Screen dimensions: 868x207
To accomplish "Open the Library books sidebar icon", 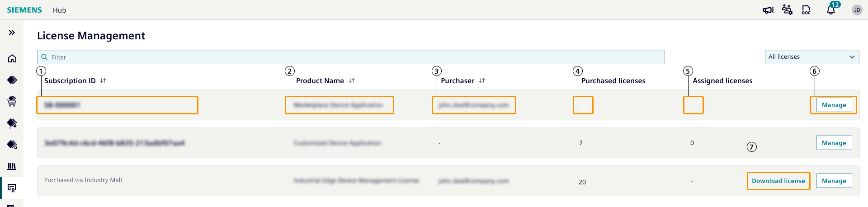I will 12,166.
